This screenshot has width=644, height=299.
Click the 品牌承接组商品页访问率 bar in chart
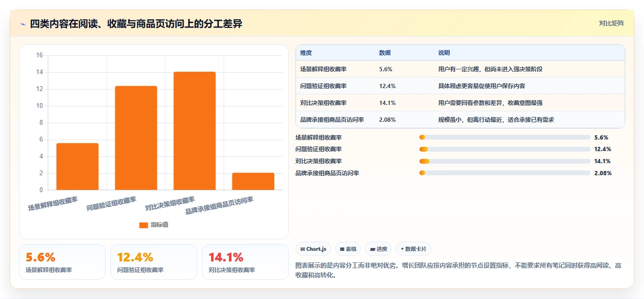[253, 181]
